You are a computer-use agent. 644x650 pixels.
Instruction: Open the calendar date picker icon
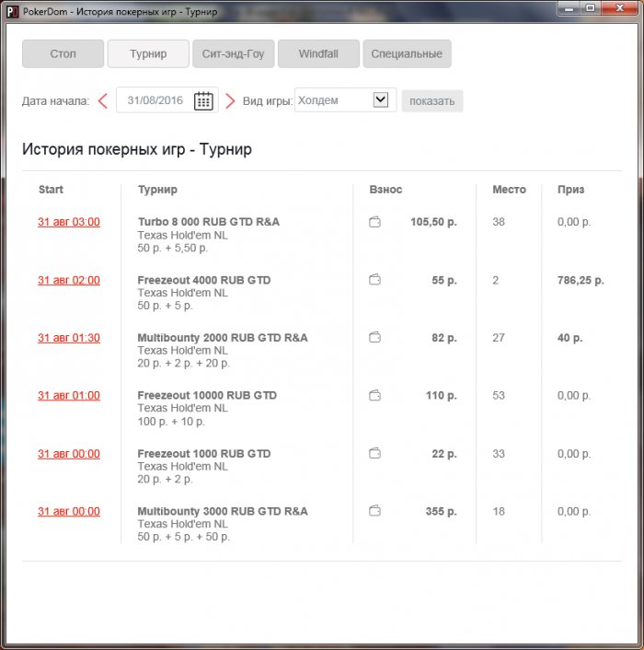coord(203,100)
